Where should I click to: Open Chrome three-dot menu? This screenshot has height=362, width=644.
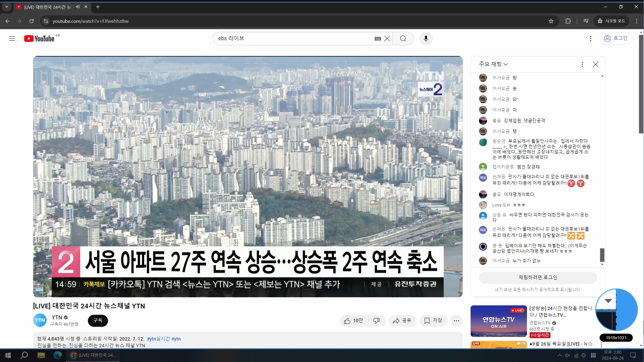click(x=637, y=21)
